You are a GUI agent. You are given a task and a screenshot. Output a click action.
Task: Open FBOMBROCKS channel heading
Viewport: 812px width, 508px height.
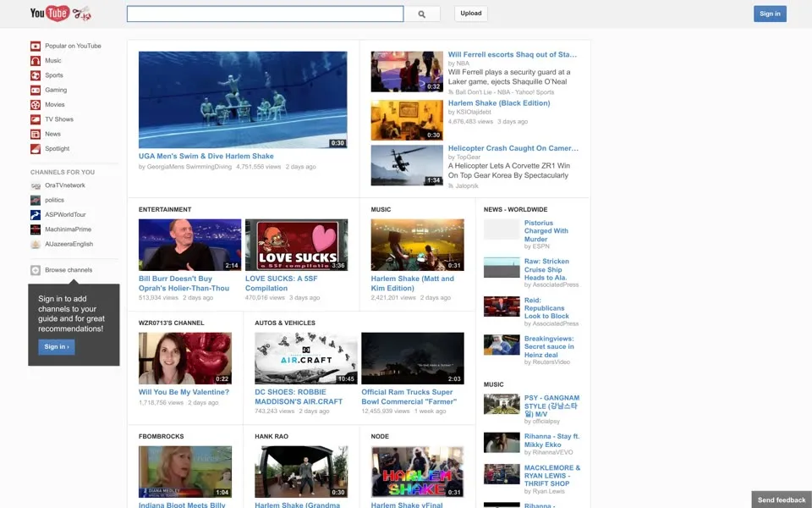click(161, 437)
